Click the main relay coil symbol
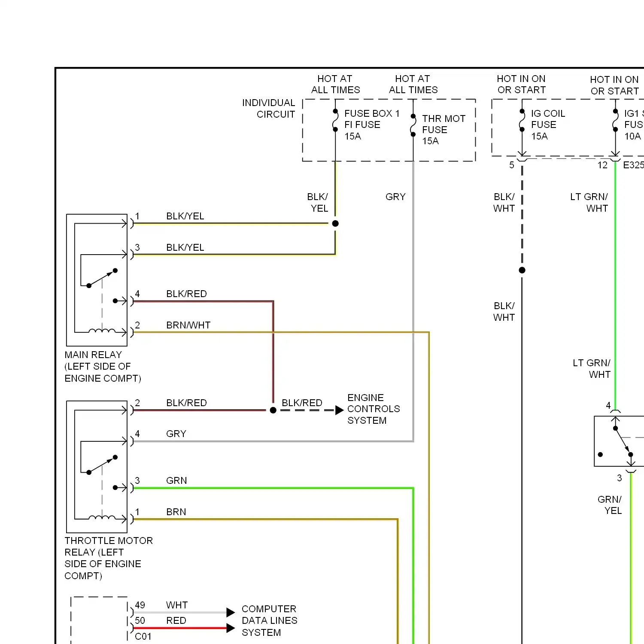This screenshot has height=644, width=644. tap(102, 330)
